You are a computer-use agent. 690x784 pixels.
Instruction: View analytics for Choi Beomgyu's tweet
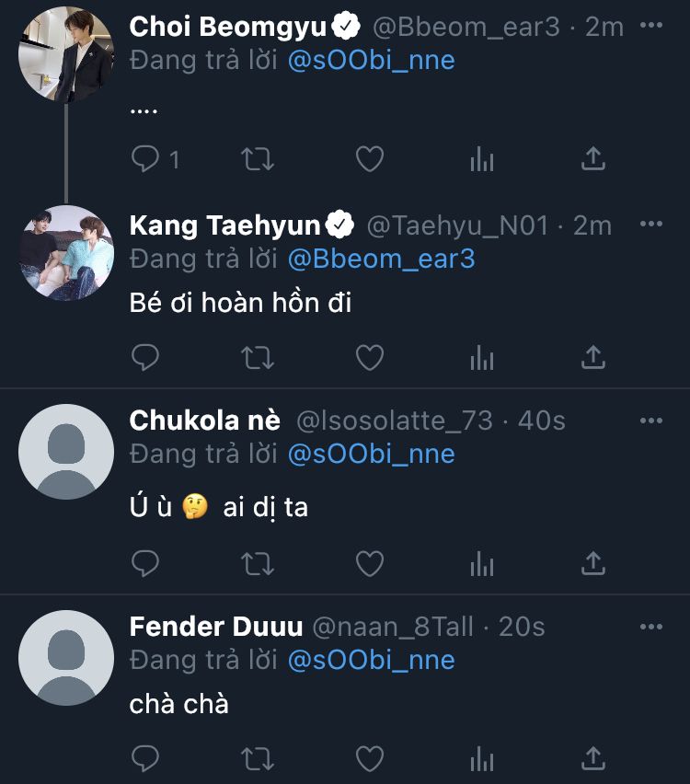pos(482,159)
